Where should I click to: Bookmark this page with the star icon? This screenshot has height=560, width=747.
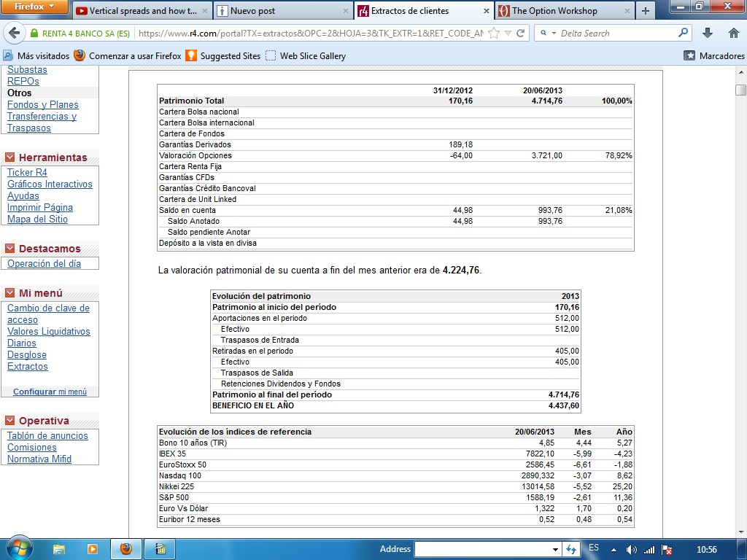click(x=494, y=33)
